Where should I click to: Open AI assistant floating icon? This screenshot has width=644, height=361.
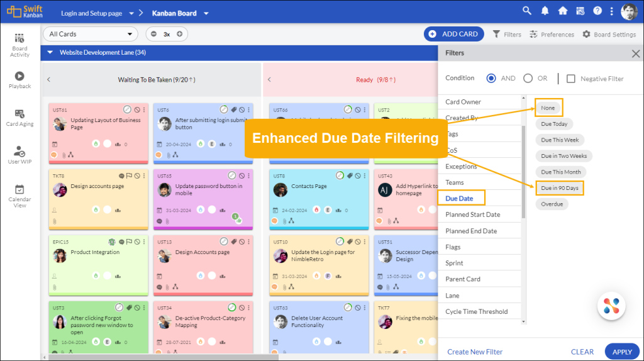(611, 306)
